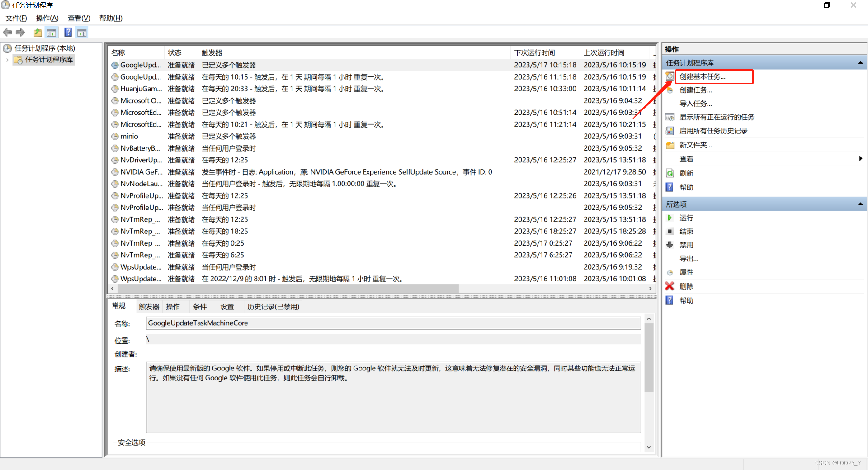Image resolution: width=868 pixels, height=470 pixels.
Task: Click the clock icon of the minio task
Action: [x=115, y=136]
